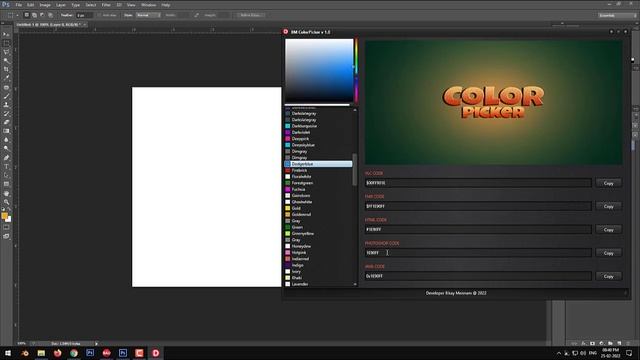This screenshot has height=360, width=640.
Task: Select the Clone Stamp tool
Action: point(6,105)
